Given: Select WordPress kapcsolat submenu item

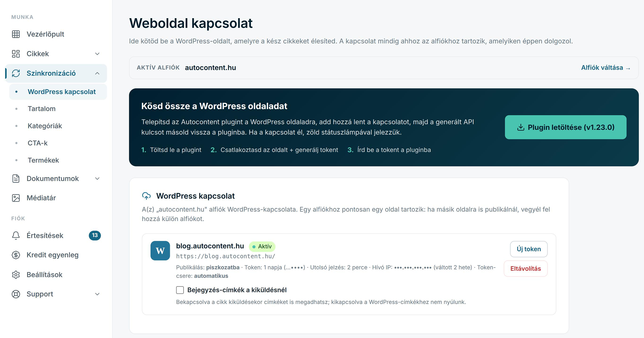Looking at the screenshot, I should 58,92.
